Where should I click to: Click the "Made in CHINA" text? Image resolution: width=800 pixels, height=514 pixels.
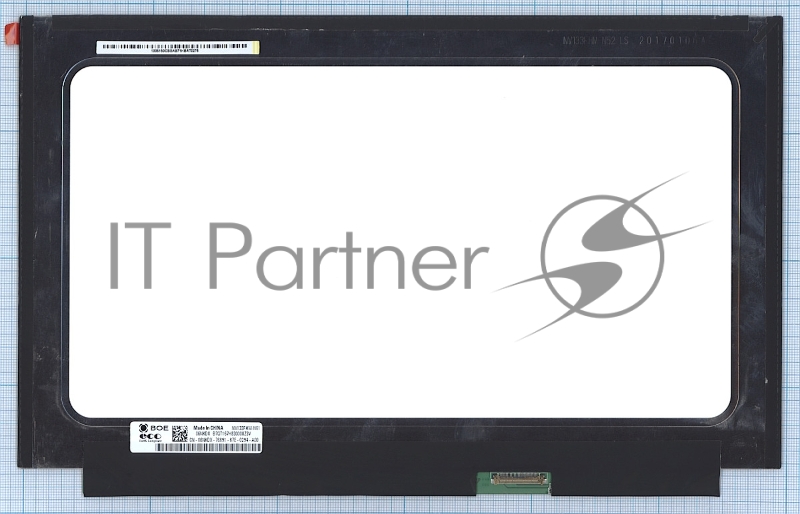pos(208,427)
